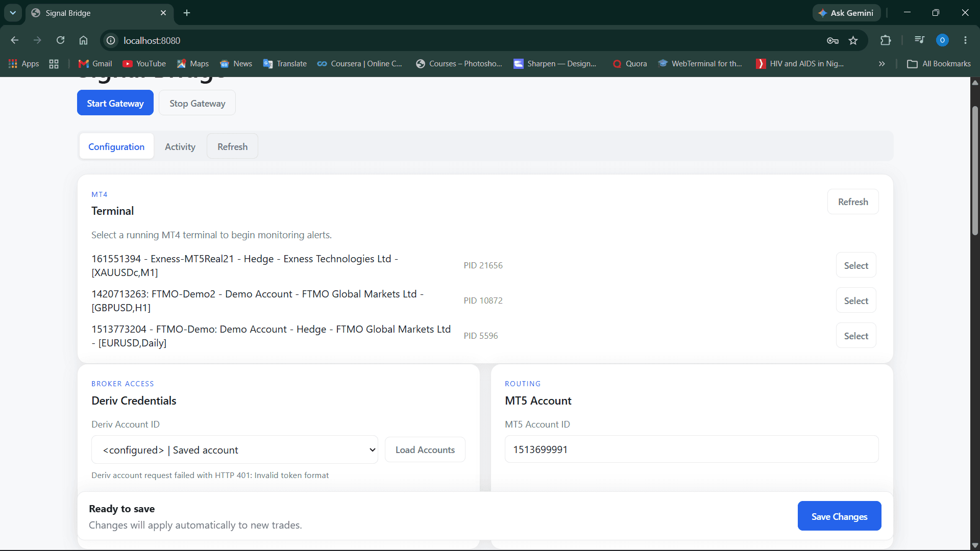Open the media control icon
This screenshot has height=551, width=980.
click(x=919, y=40)
